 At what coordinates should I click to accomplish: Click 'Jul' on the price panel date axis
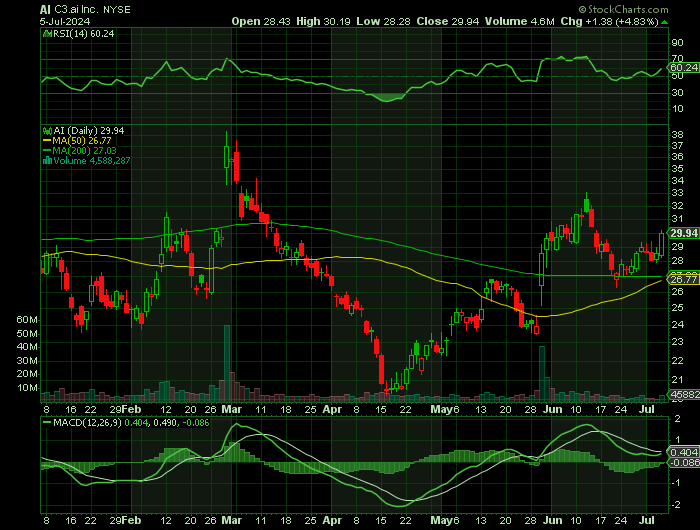point(647,409)
